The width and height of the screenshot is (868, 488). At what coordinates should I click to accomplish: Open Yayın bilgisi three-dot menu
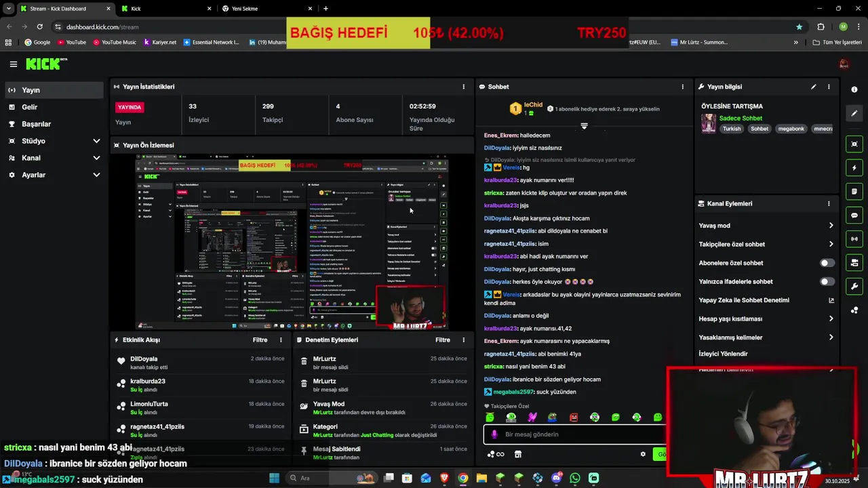829,87
